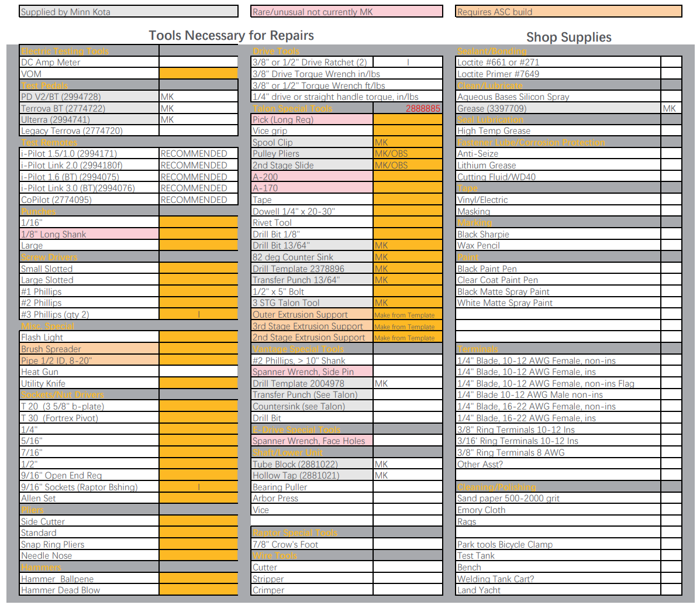Viewport: 700px width, 608px height.
Task: Click the red '2888885' part number
Action: click(x=423, y=108)
